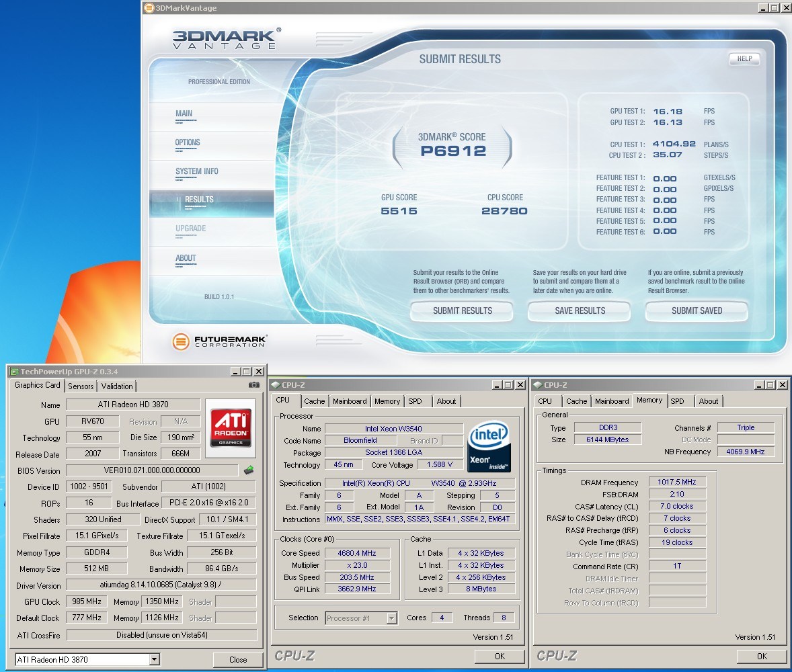Click the HELP button in 3DMark
The width and height of the screenshot is (792, 672).
744,58
